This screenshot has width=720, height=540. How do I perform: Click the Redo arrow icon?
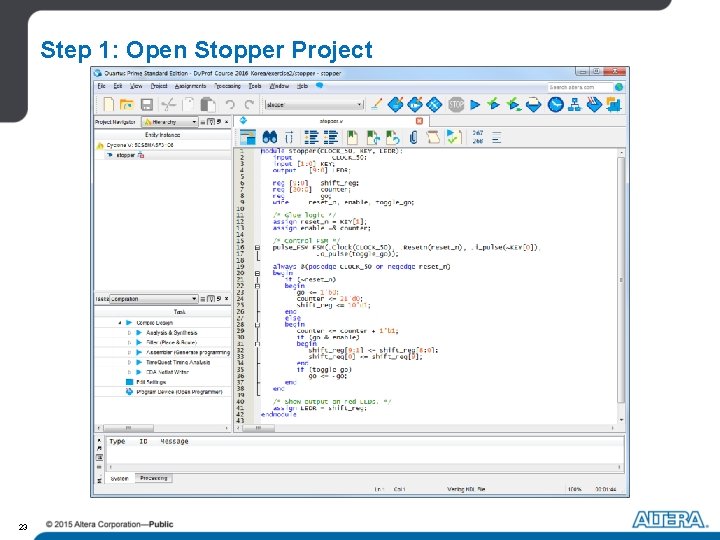pyautogui.click(x=249, y=105)
